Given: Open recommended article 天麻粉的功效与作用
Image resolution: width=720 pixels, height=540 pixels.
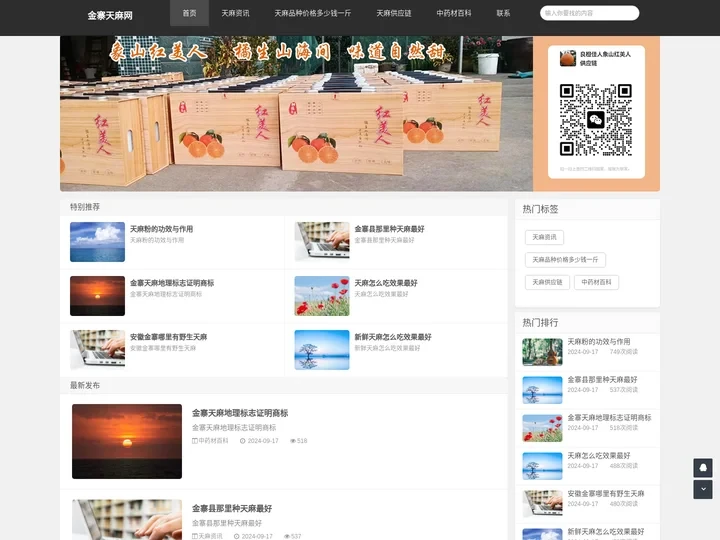Looking at the screenshot, I should pos(161,229).
